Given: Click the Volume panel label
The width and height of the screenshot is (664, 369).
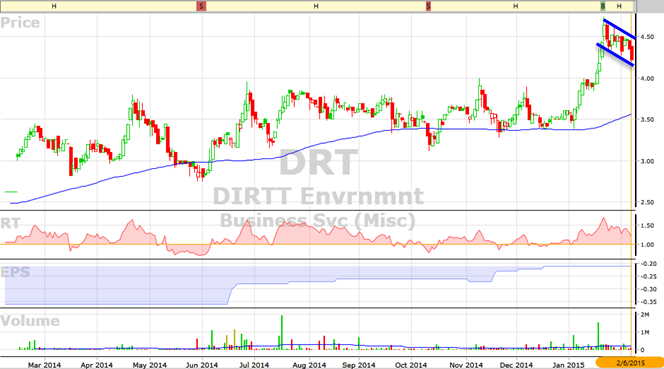Looking at the screenshot, I should point(30,321).
